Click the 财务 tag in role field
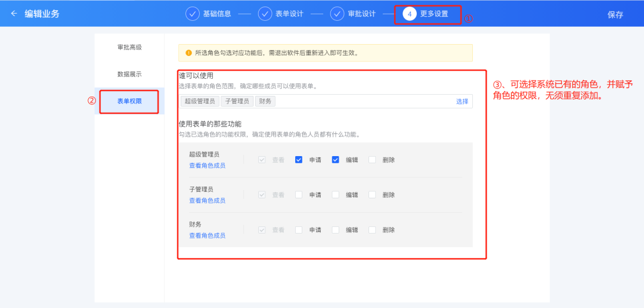This screenshot has height=308, width=644. tap(265, 101)
